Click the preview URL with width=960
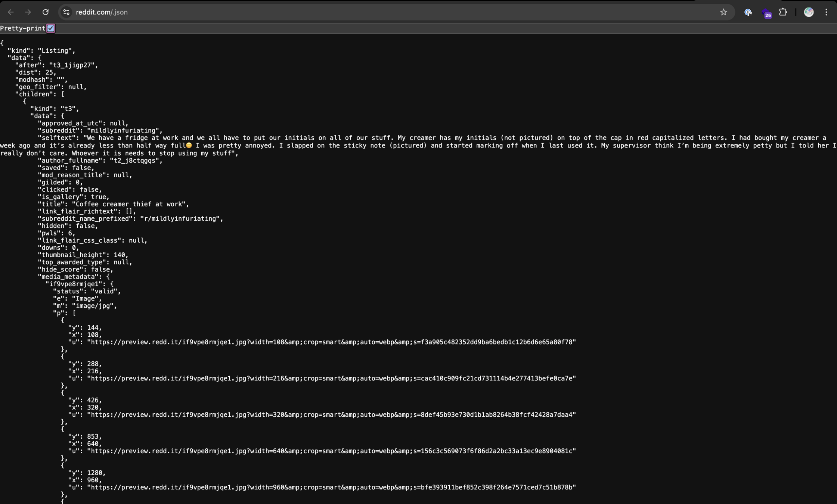837x504 pixels. click(331, 487)
